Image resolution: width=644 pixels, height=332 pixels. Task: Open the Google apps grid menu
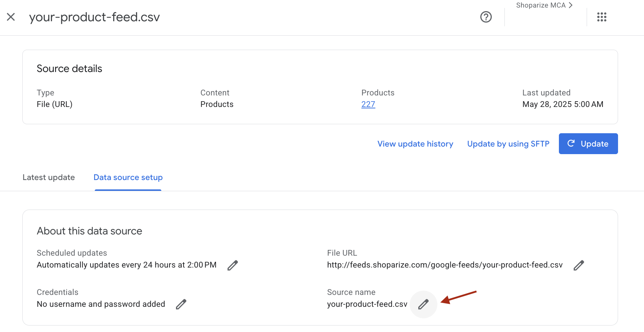tap(601, 17)
